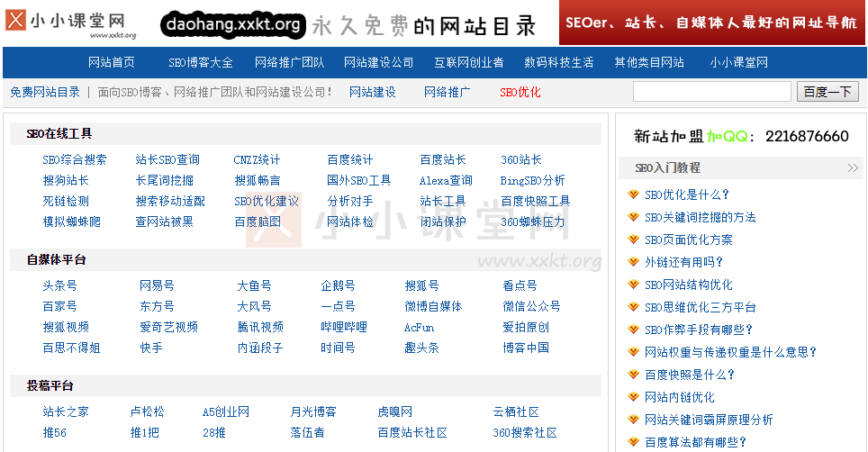Click the 百度算法都有哪些？ link

[x=696, y=442]
